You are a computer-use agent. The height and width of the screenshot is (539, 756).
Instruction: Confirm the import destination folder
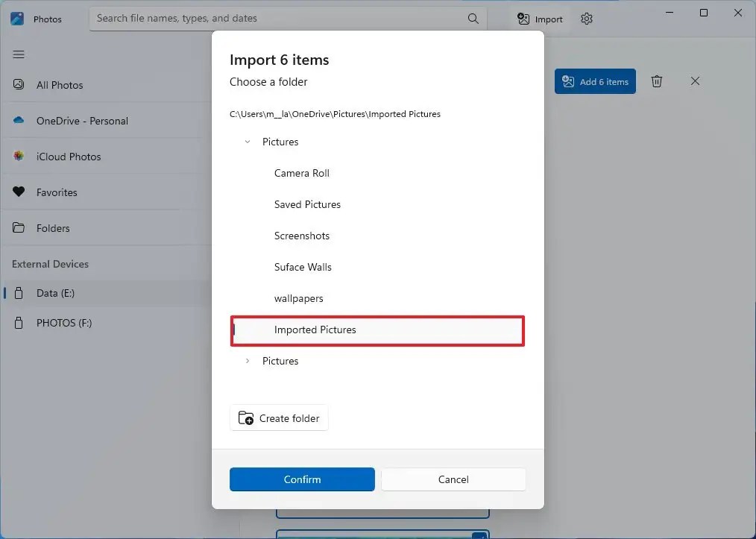tap(301, 479)
